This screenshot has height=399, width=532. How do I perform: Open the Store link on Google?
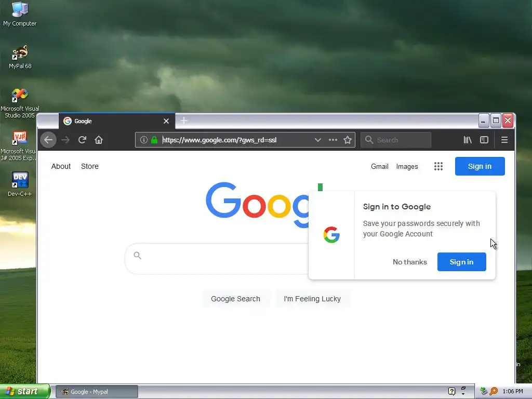[x=90, y=166]
